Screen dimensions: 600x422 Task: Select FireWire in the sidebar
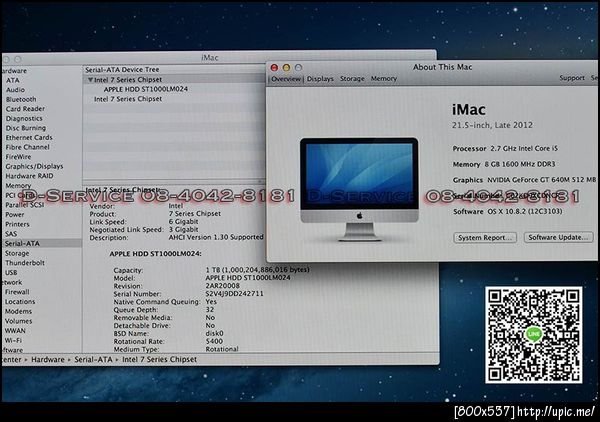18,157
